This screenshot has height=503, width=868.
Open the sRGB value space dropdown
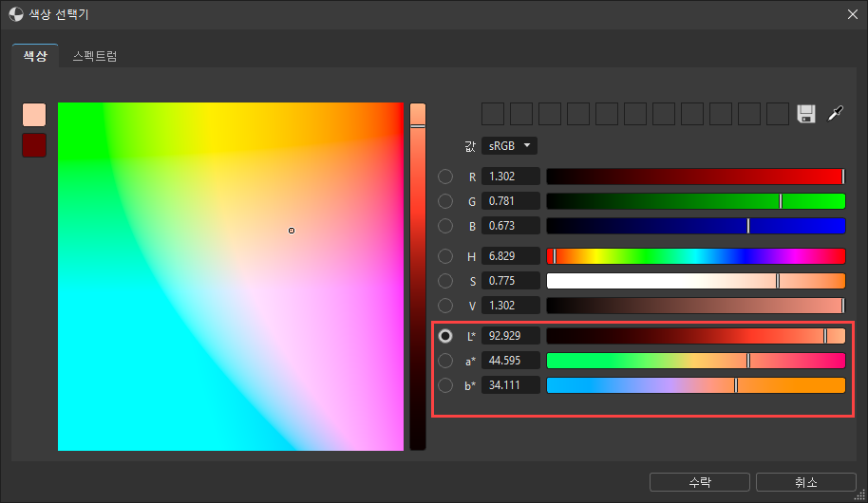[x=509, y=145]
